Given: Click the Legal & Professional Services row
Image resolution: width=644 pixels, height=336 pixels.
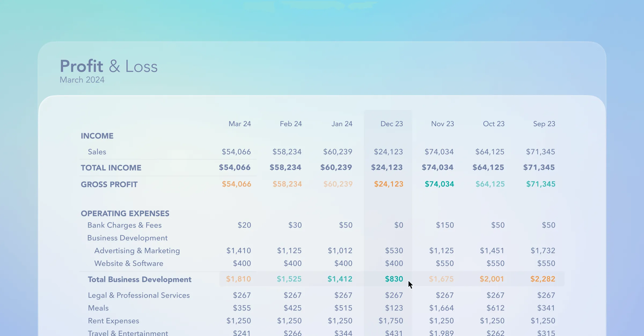Looking at the screenshot, I should click(x=139, y=295).
